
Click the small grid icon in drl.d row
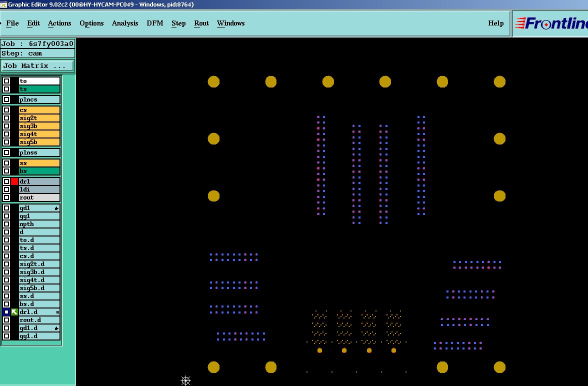point(58,312)
